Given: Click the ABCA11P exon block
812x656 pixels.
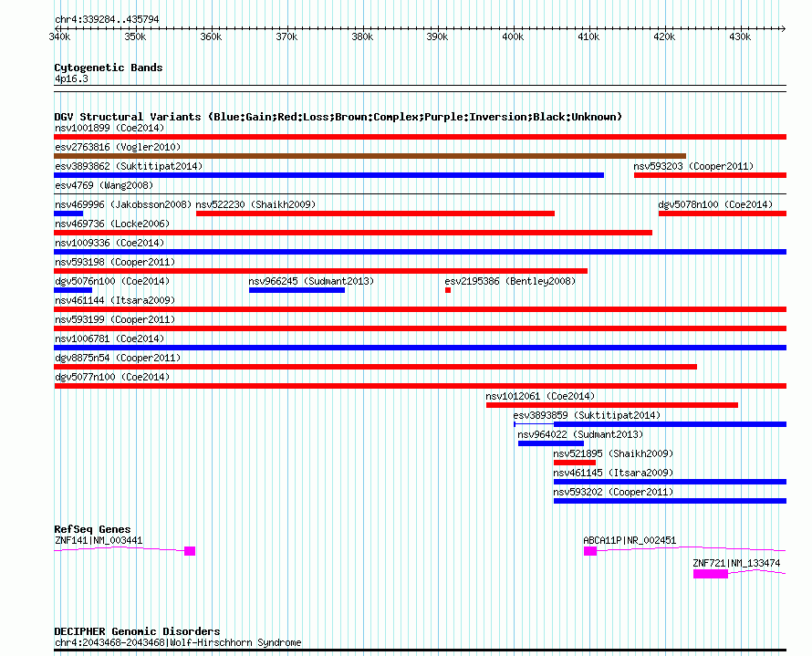Looking at the screenshot, I should pos(590,551).
